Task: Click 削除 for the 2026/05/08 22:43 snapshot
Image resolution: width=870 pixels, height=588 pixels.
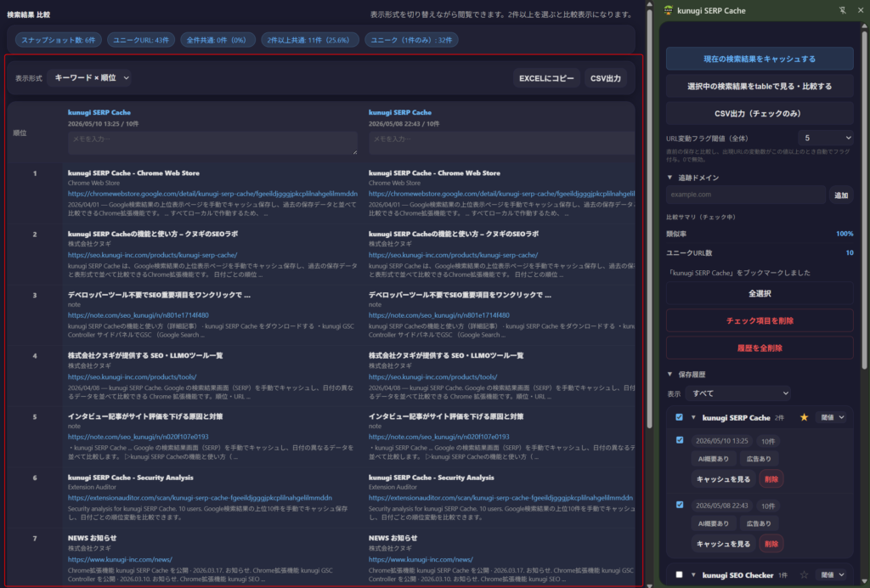Action: (x=771, y=544)
